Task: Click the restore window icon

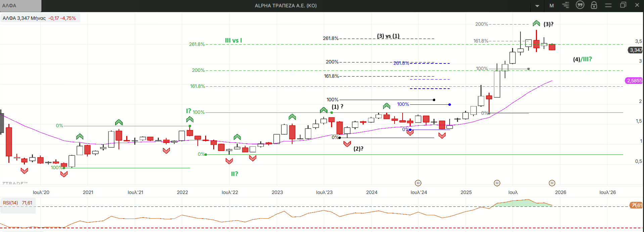Action: coord(623,5)
